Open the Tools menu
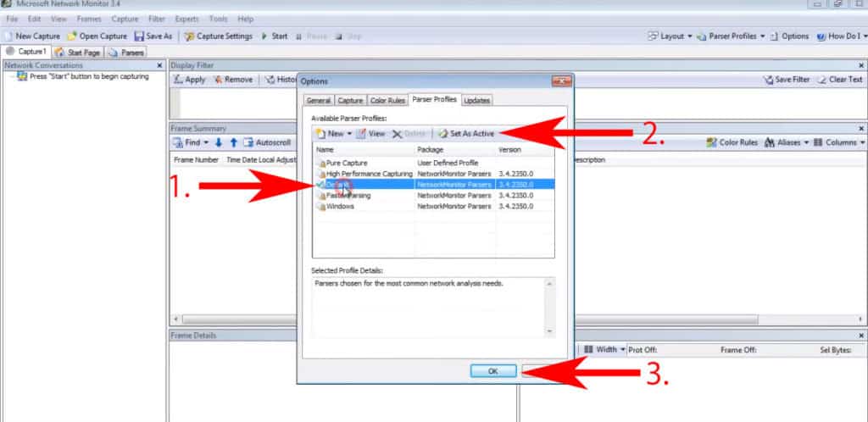868x422 pixels. [x=218, y=19]
